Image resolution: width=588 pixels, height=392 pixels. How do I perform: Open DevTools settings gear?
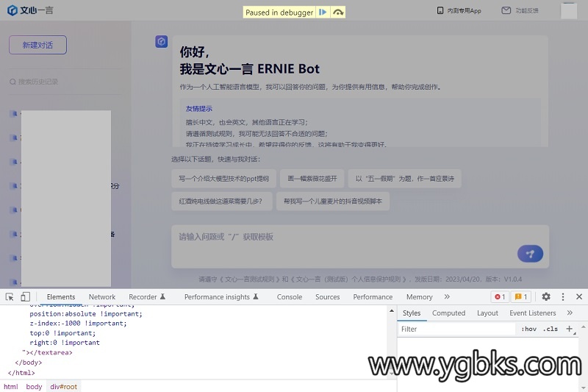(x=546, y=296)
